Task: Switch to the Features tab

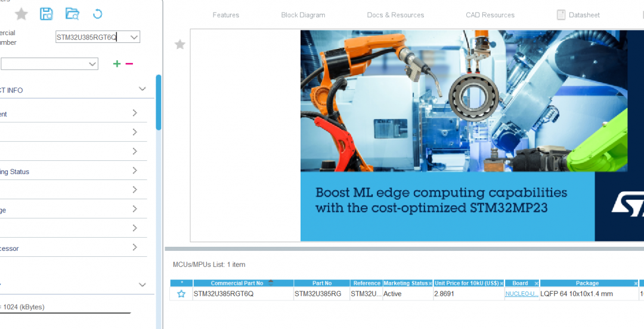Action: 226,15
